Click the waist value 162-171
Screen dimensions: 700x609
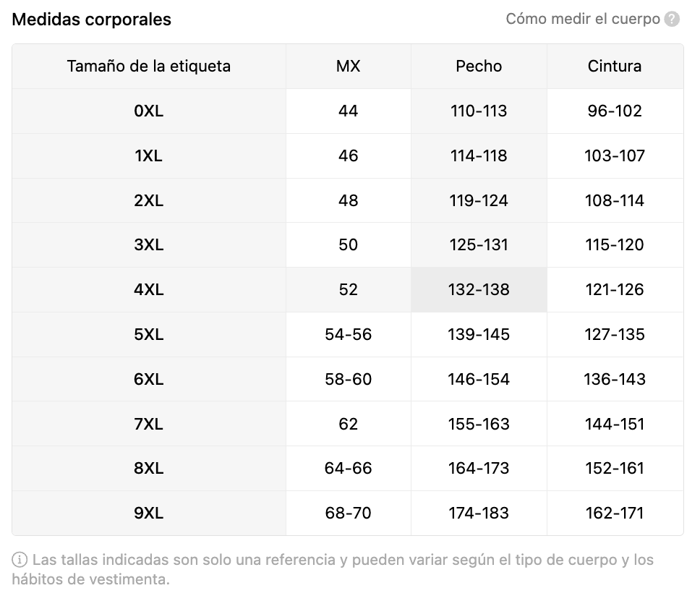[x=615, y=514]
